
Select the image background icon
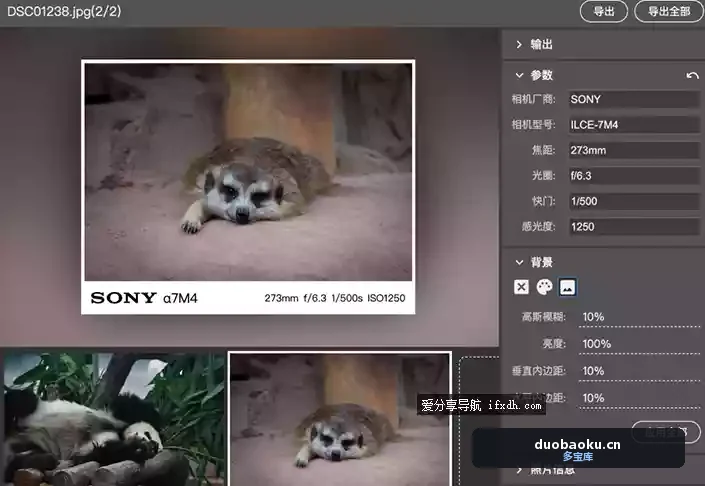tap(567, 287)
